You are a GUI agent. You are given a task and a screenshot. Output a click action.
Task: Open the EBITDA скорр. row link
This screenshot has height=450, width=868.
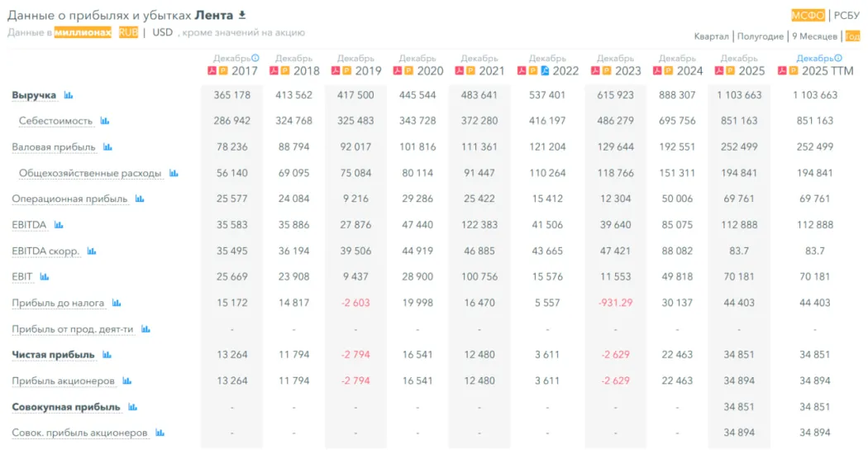coord(45,251)
